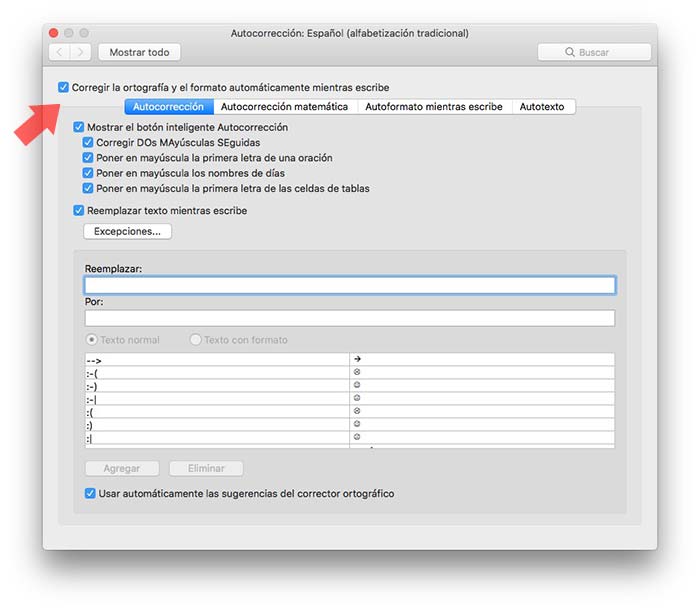Click the back navigation arrow
The width and height of the screenshot is (700, 611).
coord(59,52)
